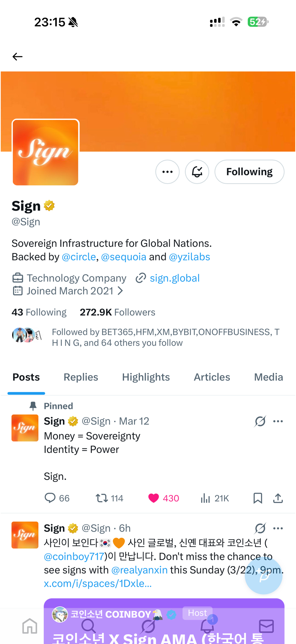Screen dimensions: 296x644
Task: Bookmark the pinned Money = Sovereignty post
Action: 258,498
